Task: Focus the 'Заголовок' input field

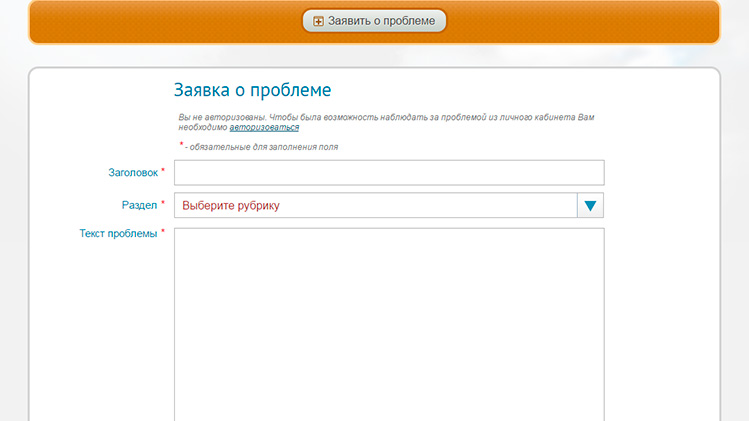Action: (x=389, y=173)
